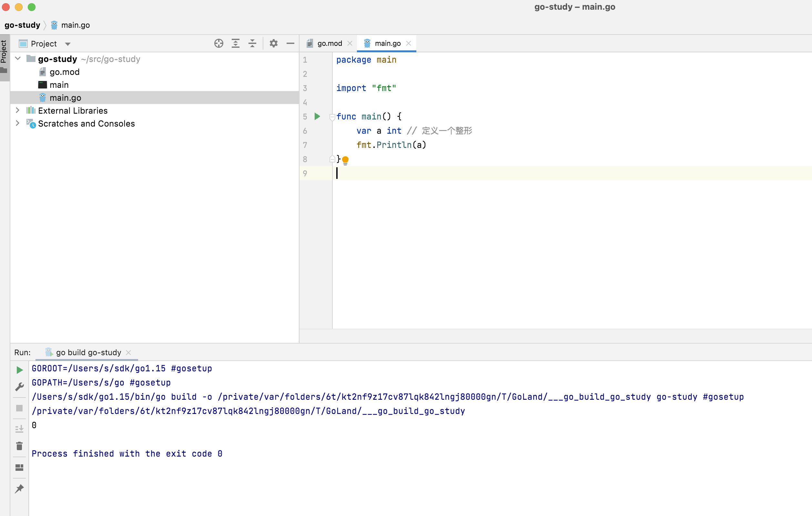Switch to the go.mod editor tab

click(x=329, y=44)
